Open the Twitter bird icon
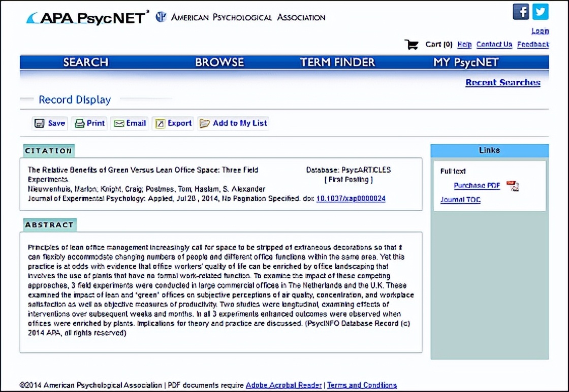The height and width of the screenshot is (392, 569). coord(541,12)
